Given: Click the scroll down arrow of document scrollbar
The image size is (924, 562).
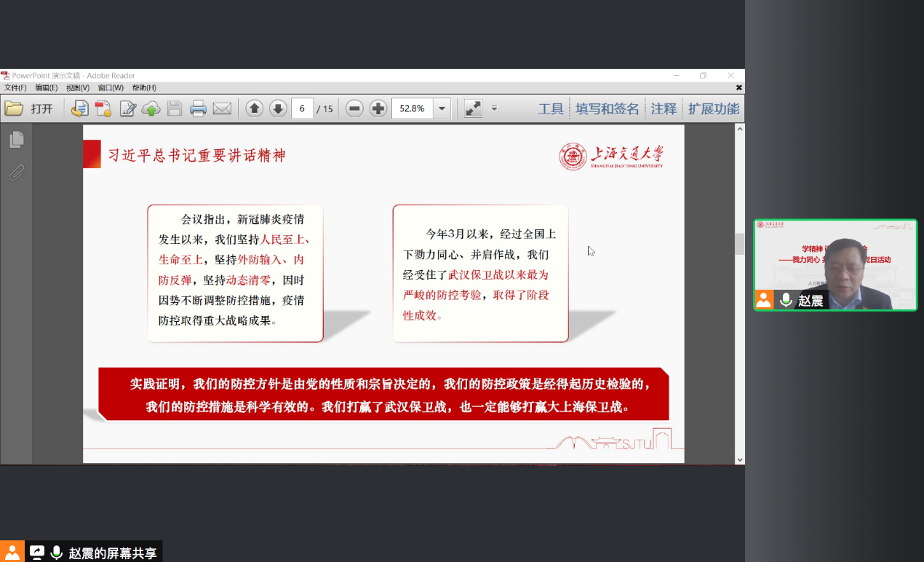Looking at the screenshot, I should 740,459.
